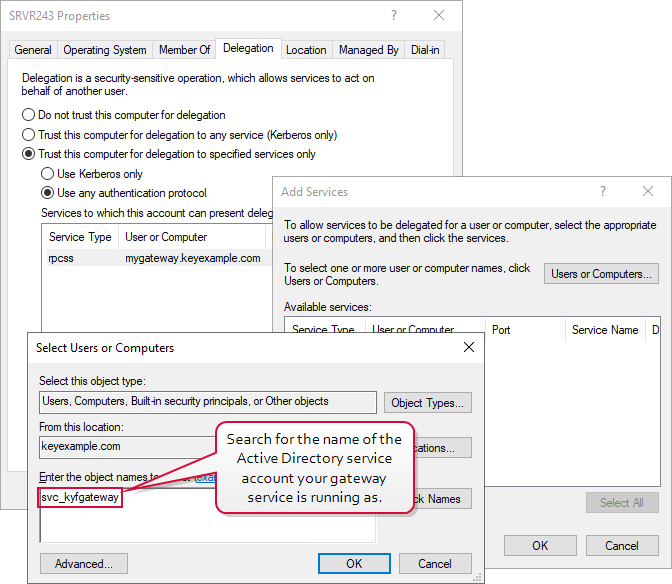
Task: Click the svc_kyfgateway object name field
Action: click(80, 497)
